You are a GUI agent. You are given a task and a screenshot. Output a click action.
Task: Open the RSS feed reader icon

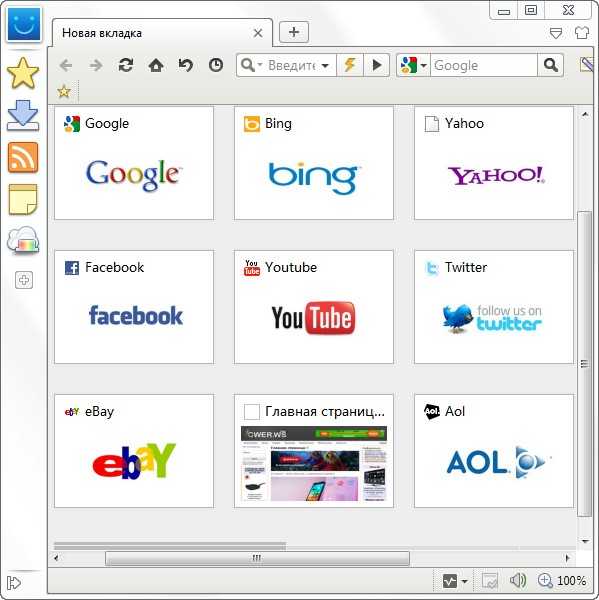click(x=23, y=157)
